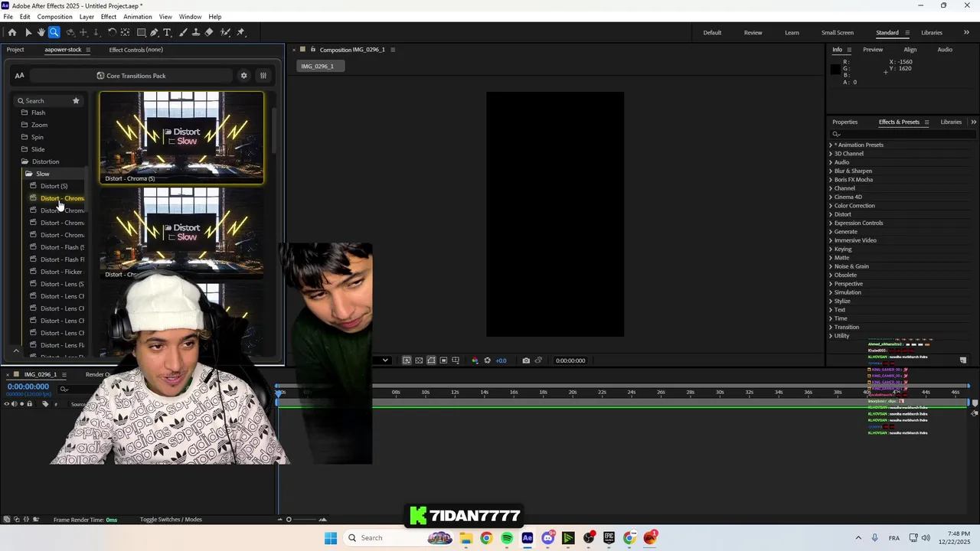Select the Clone Stamp tool
Screen dimensions: 980x551
click(x=196, y=32)
